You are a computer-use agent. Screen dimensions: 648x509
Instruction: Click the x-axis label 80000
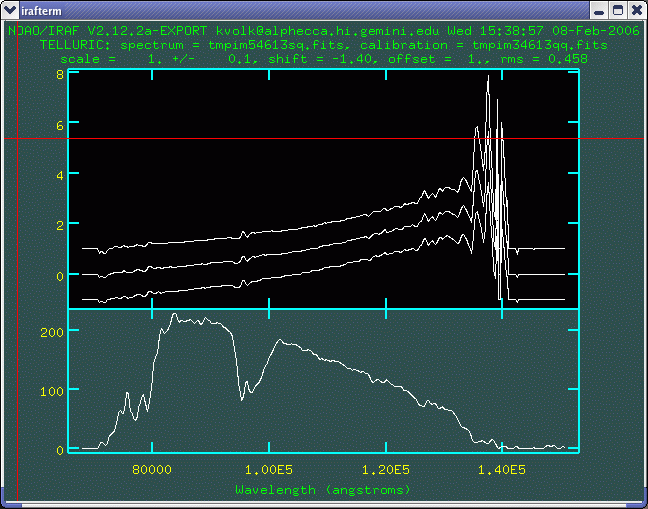152,470
